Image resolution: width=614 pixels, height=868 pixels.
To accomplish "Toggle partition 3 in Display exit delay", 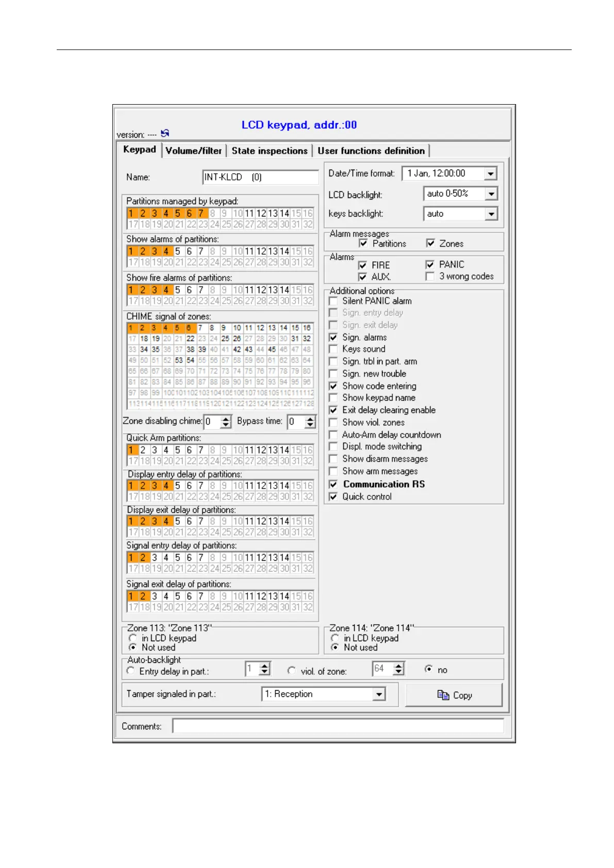I will [x=154, y=522].
